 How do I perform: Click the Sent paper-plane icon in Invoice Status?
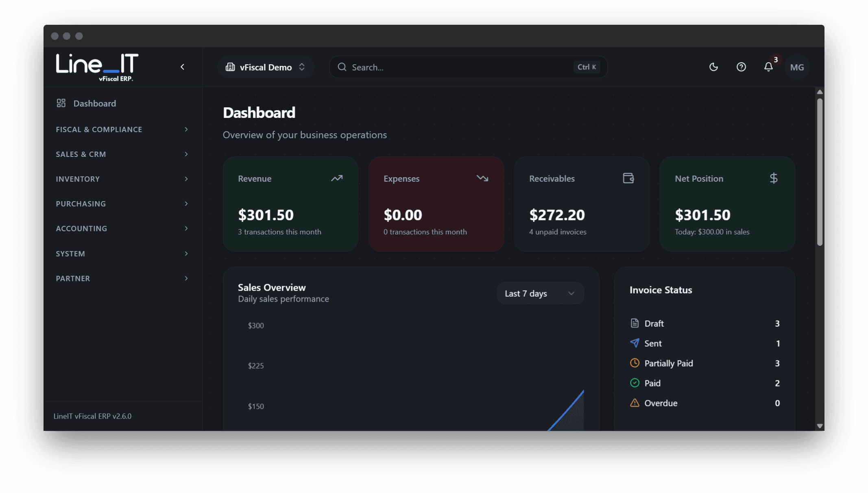(x=635, y=343)
